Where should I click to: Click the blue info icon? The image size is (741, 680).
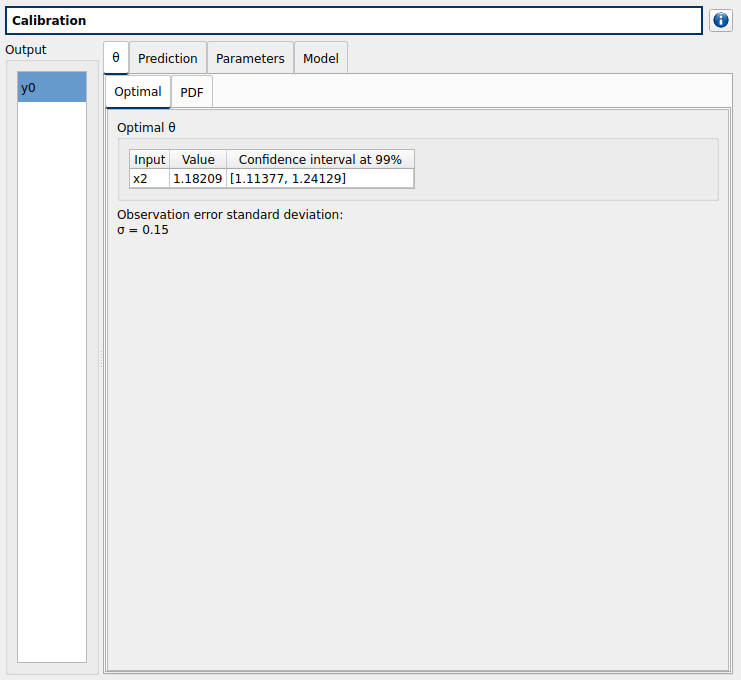[720, 20]
